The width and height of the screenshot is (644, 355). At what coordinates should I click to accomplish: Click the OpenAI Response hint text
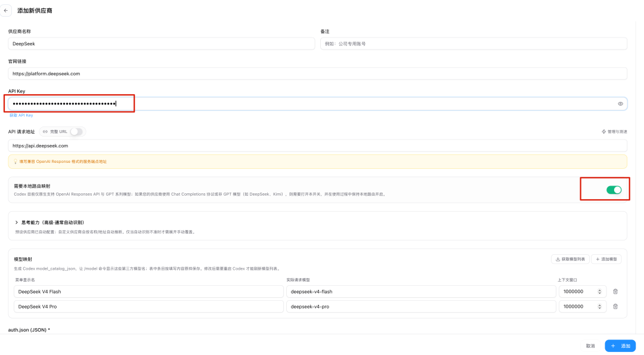tap(63, 162)
